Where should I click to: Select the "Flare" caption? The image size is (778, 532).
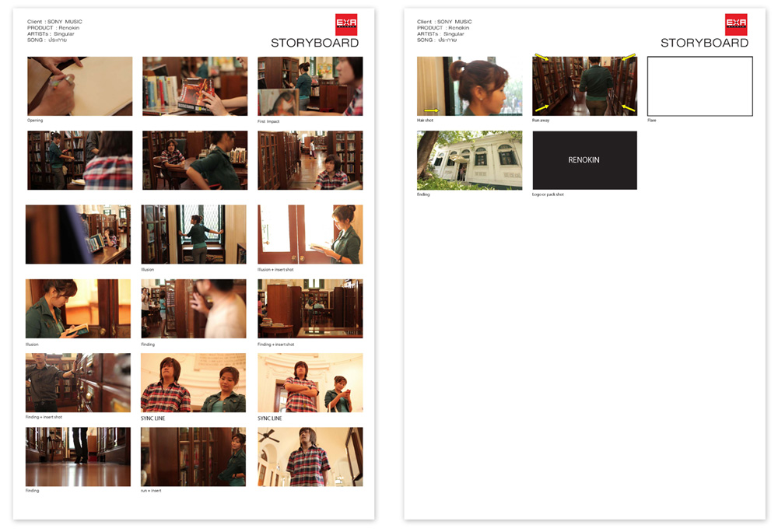tap(652, 121)
